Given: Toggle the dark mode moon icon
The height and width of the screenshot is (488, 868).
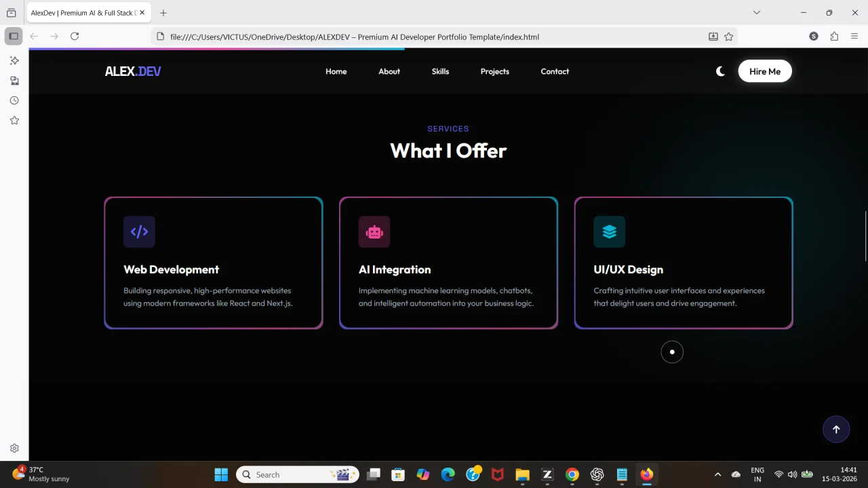Looking at the screenshot, I should pos(720,71).
